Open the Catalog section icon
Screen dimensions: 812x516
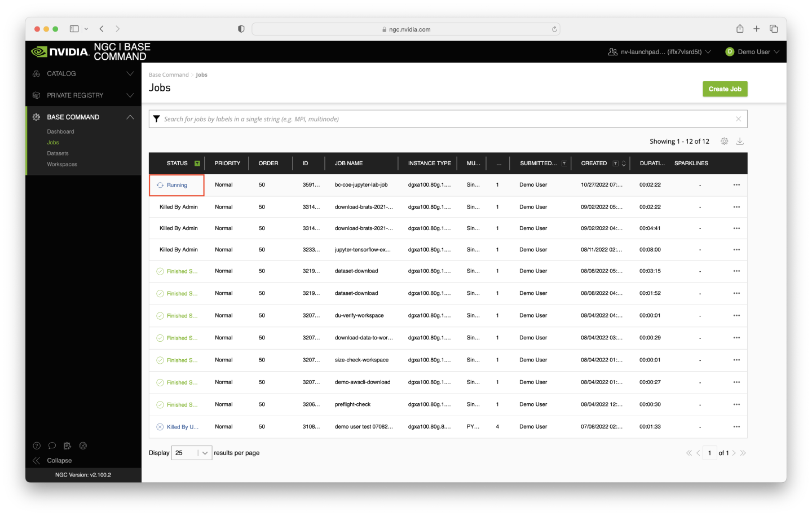(37, 74)
